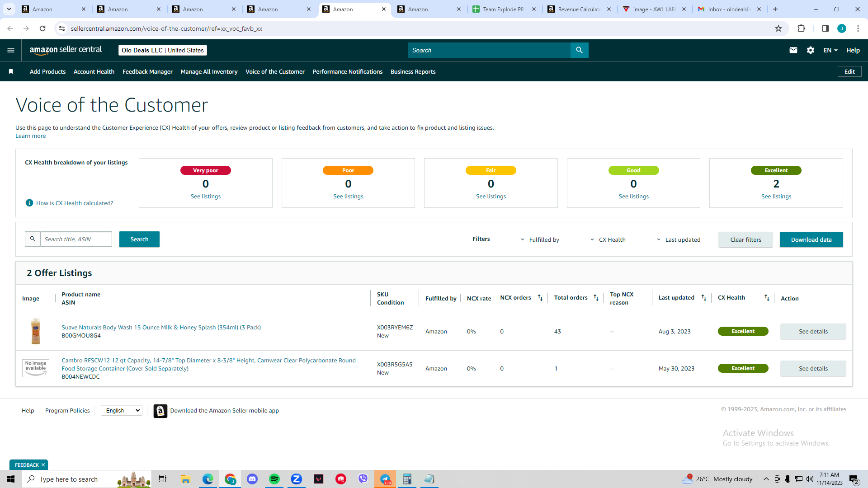Open Feedback Manager

point(147,71)
